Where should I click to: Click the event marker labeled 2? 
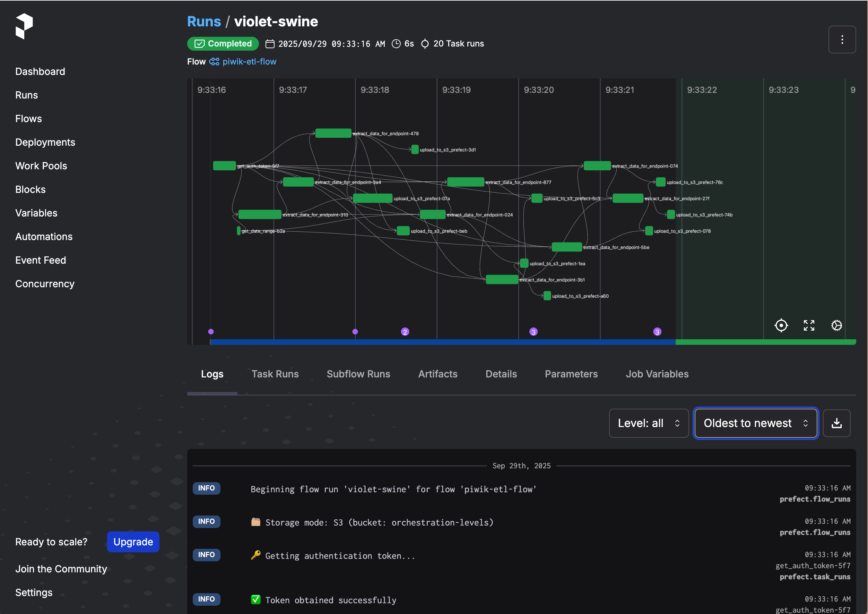(405, 332)
